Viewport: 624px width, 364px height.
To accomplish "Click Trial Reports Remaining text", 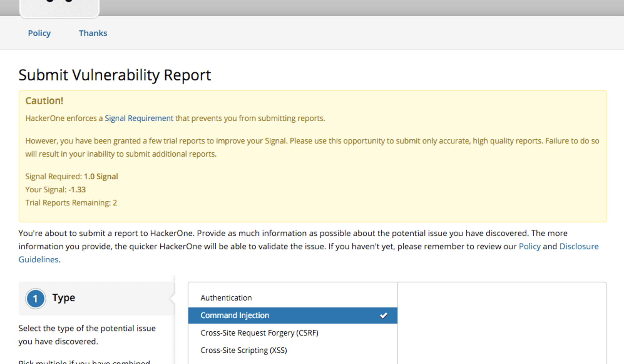I will click(71, 203).
